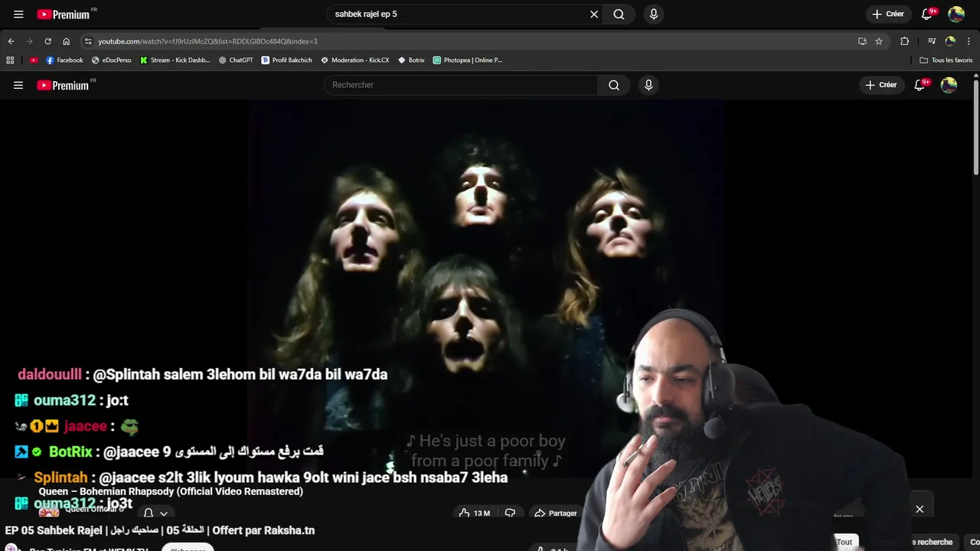Image resolution: width=980 pixels, height=551 pixels.
Task: Click the browser Home icon
Action: (x=66, y=41)
